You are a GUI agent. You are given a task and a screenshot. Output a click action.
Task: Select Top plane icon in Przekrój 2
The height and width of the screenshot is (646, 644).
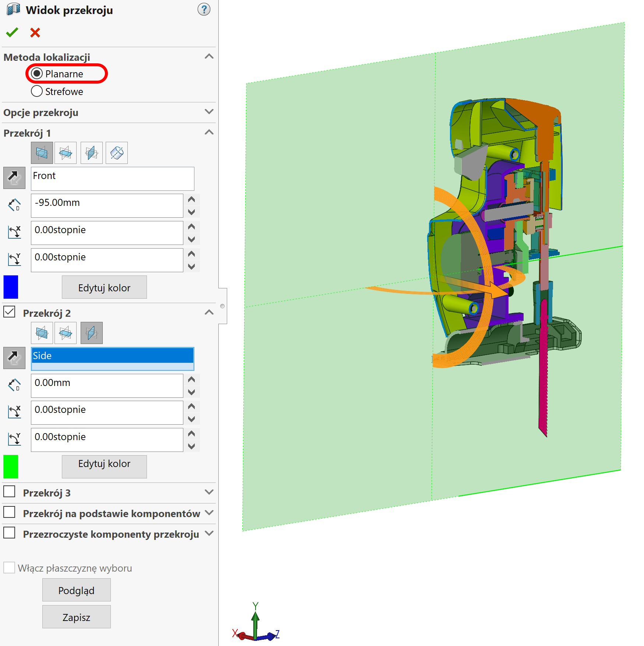pos(66,333)
